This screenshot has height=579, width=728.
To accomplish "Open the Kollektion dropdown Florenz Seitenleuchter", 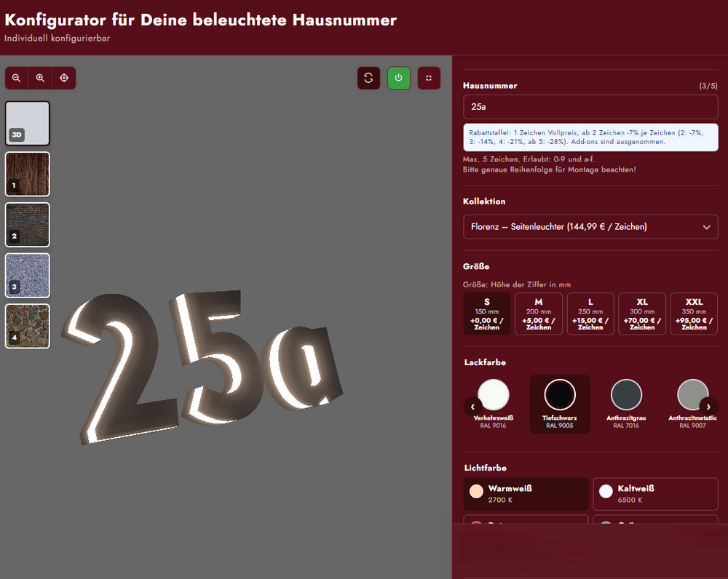I will pyautogui.click(x=590, y=227).
